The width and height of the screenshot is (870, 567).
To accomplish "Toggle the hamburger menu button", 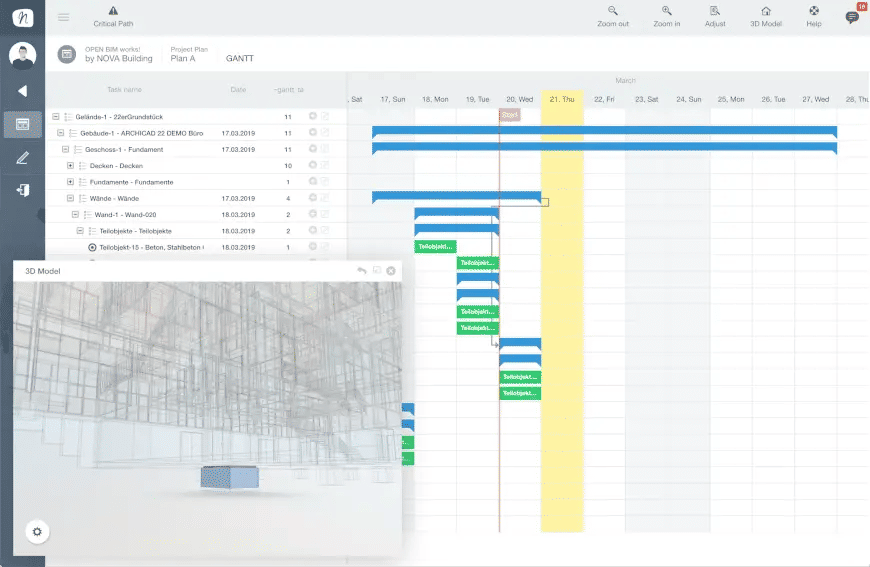I will pyautogui.click(x=64, y=18).
